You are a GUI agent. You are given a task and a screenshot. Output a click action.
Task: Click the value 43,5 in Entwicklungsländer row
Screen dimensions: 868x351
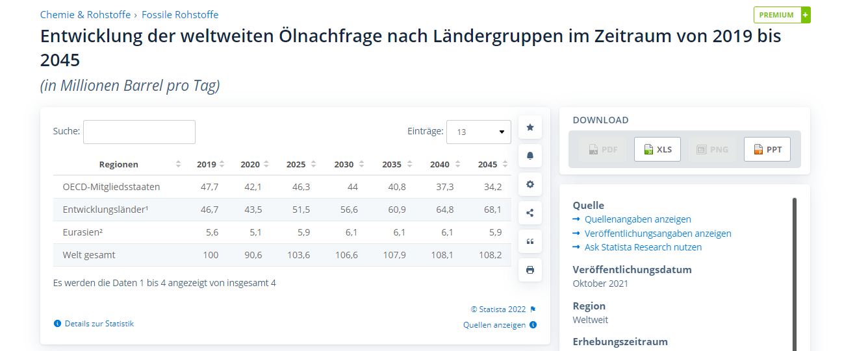253,210
